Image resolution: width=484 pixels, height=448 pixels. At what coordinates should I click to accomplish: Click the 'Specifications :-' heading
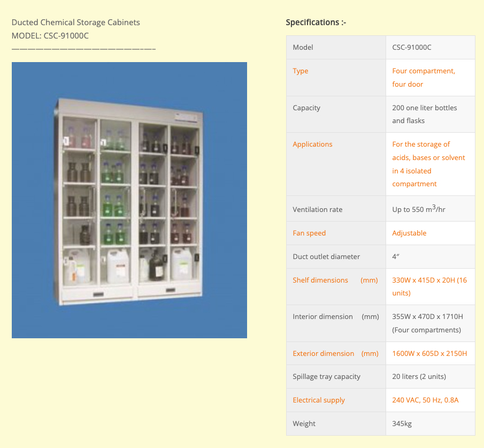coord(316,22)
